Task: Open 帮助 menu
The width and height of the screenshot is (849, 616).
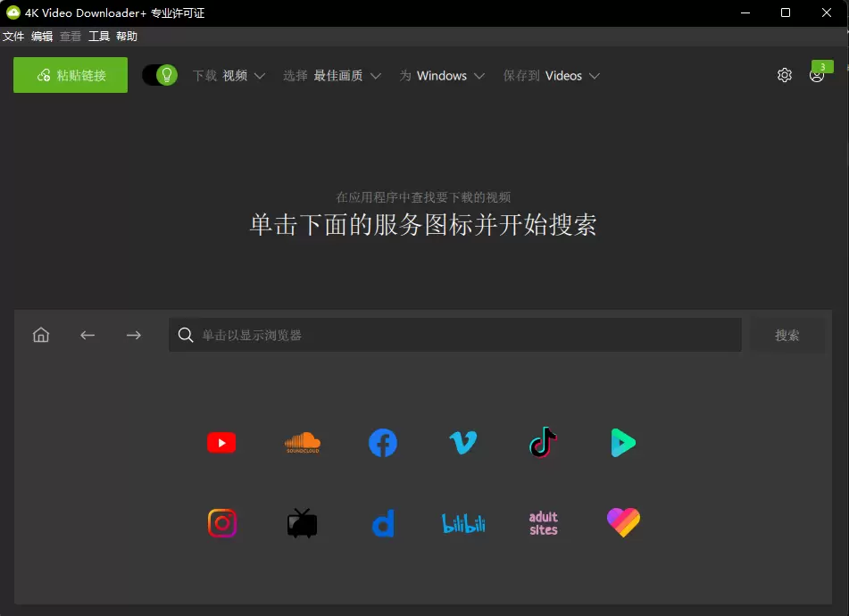Action: (127, 37)
